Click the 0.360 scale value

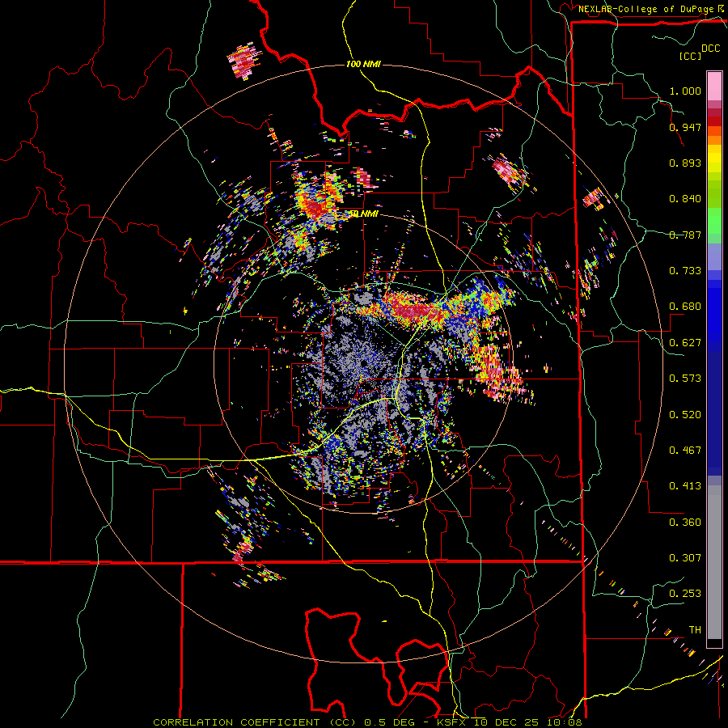click(685, 523)
